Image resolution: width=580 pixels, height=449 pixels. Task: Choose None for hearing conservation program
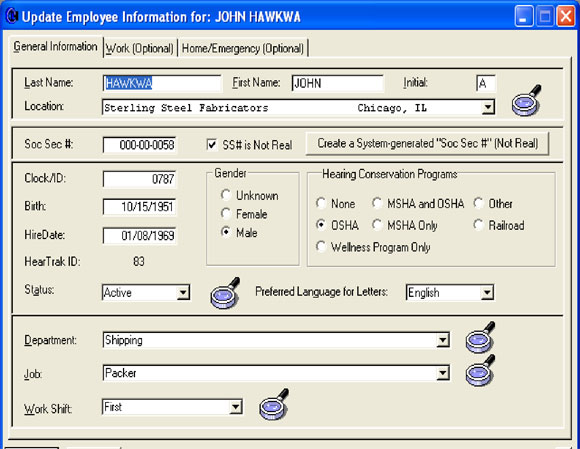point(321,203)
